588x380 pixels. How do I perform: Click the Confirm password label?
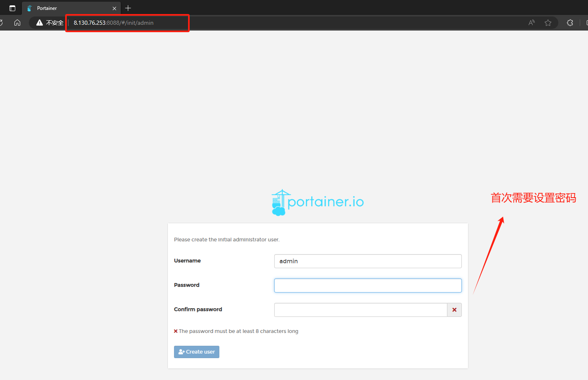coord(198,309)
